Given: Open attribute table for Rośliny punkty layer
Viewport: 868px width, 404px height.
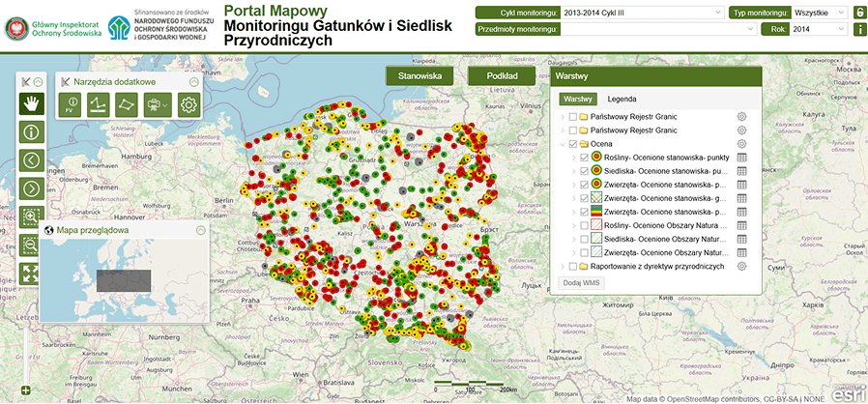Looking at the screenshot, I should tap(742, 157).
